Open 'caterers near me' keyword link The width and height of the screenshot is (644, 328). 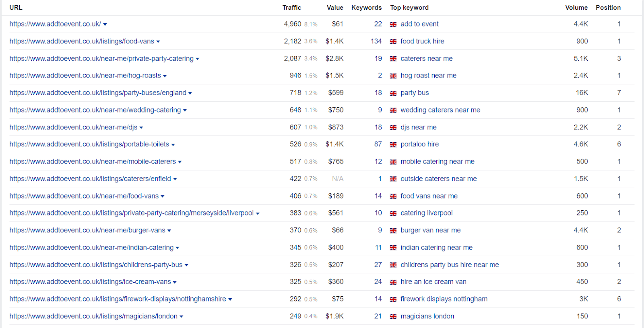tap(427, 59)
